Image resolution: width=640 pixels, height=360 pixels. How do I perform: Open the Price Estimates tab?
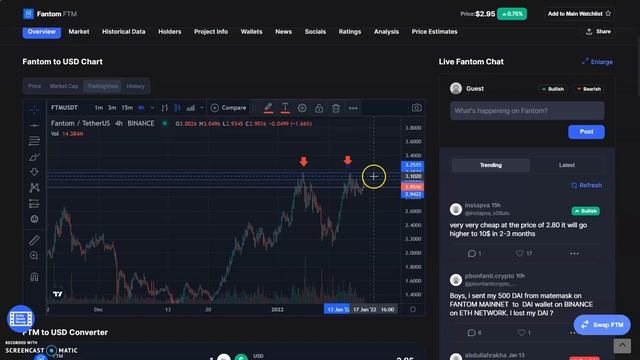click(434, 32)
